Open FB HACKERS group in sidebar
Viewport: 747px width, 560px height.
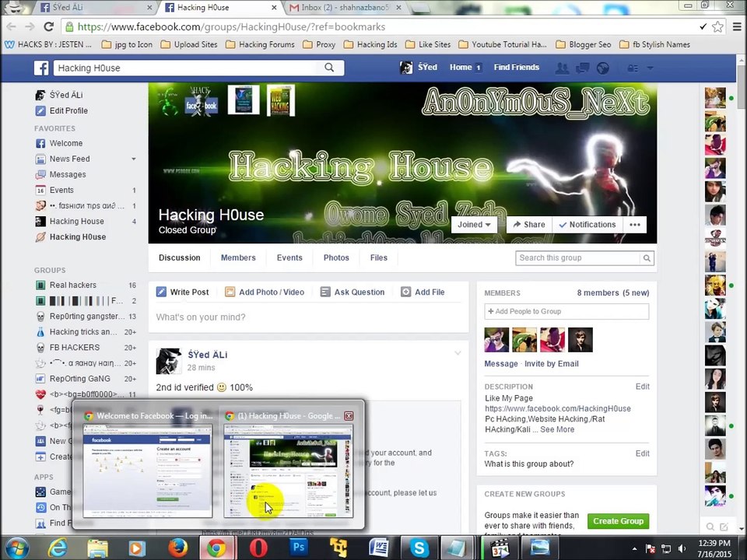[x=75, y=348]
